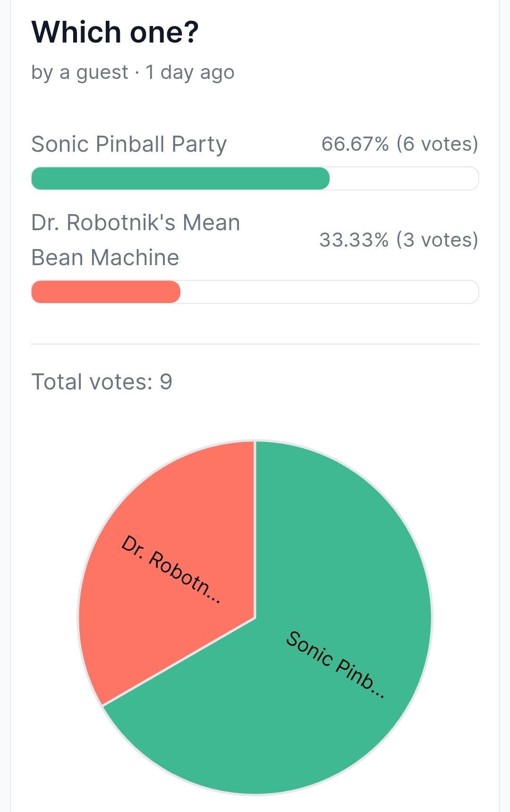This screenshot has width=510, height=812.
Task: Click the center of the pie chart
Action: click(x=255, y=618)
